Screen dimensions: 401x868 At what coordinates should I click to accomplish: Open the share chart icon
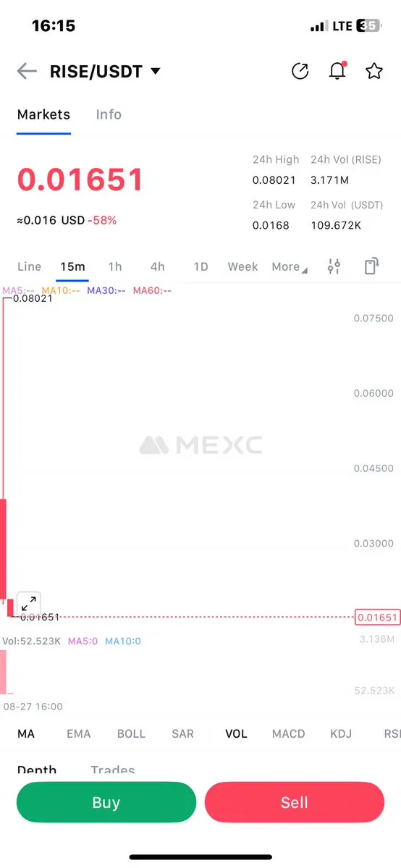[x=300, y=72]
